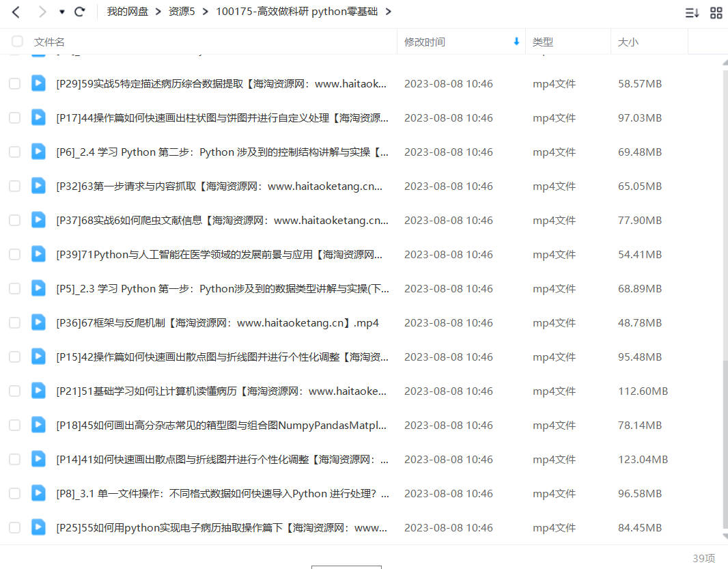Click the vertical scrollbar thumb
The width and height of the screenshot is (728, 569).
click(x=725, y=443)
